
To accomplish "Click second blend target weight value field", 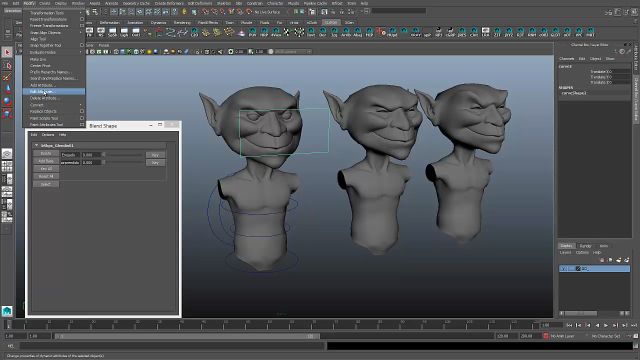I will pos(91,162).
